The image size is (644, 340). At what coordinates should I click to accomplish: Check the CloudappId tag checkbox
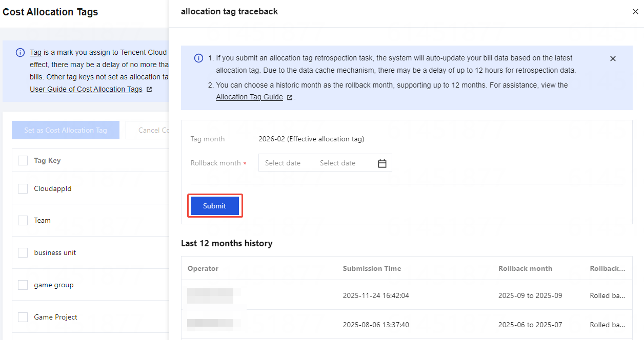23,188
